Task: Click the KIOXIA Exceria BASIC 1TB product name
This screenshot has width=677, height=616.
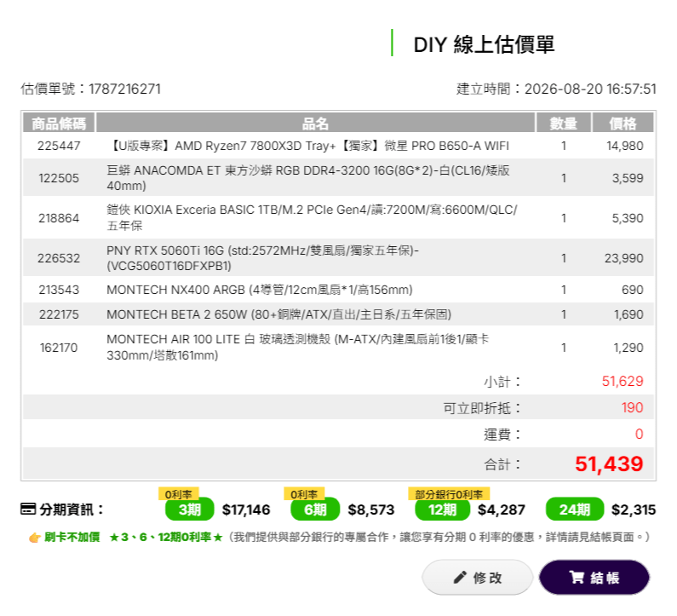Action: coord(312,218)
